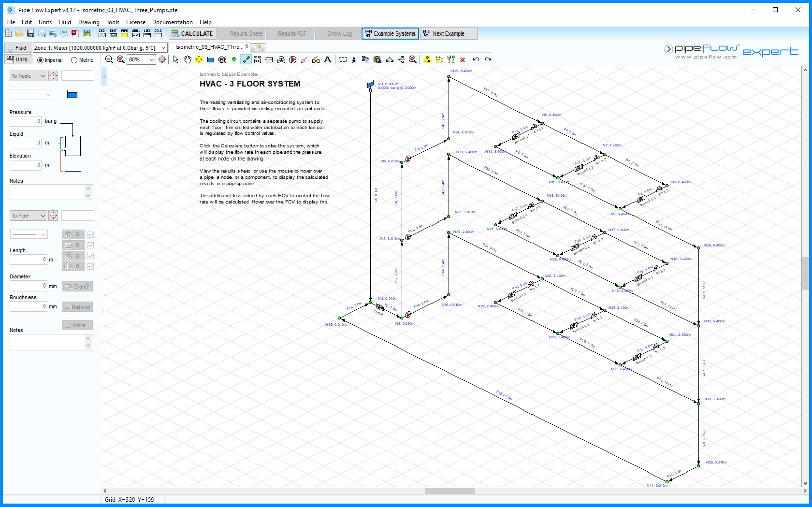This screenshot has width=812, height=507.
Task: Click the pipe Length input field
Action: [28, 260]
